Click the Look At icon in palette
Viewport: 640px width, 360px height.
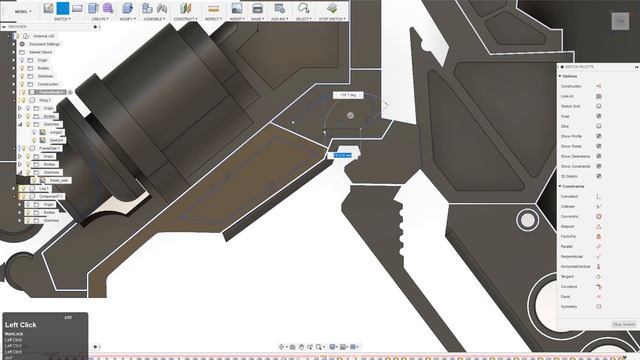(599, 96)
